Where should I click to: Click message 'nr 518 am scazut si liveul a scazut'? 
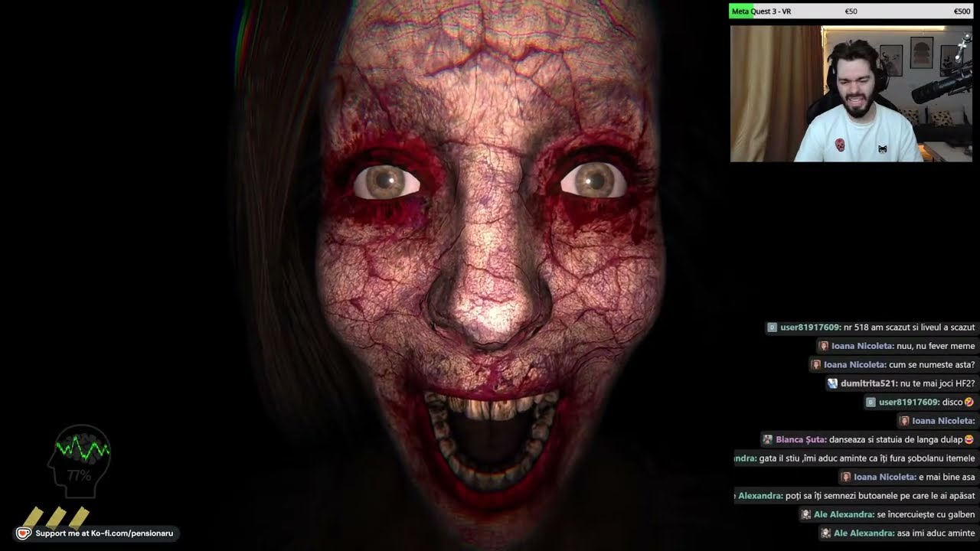point(910,328)
